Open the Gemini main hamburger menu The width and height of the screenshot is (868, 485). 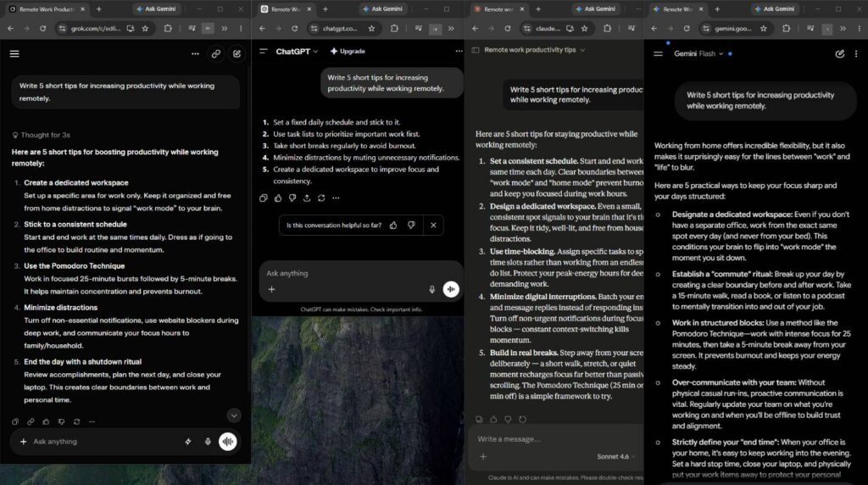coord(658,53)
